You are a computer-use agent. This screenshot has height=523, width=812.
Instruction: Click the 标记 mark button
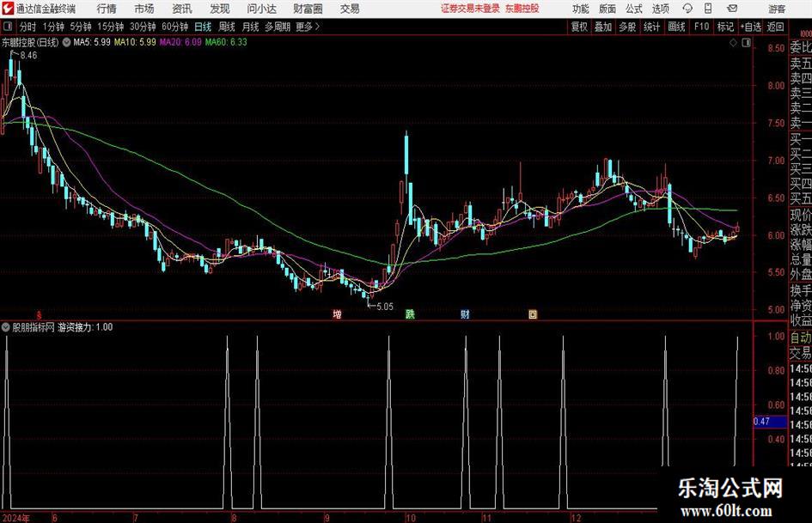click(725, 27)
